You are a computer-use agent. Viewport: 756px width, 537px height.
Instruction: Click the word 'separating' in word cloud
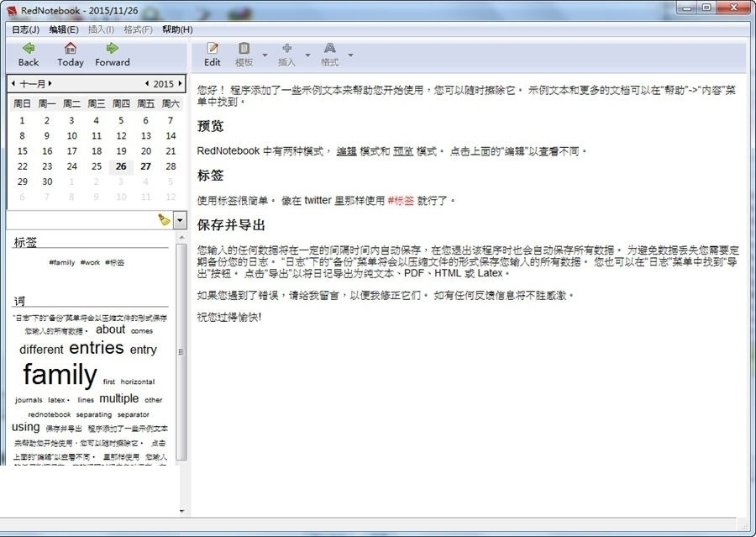coord(93,414)
